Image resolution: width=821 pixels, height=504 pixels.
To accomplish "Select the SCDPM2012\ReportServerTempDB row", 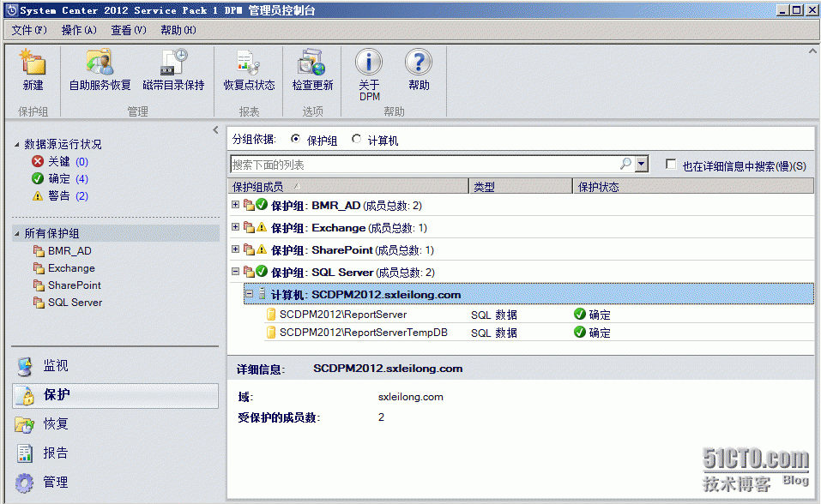I will [538, 333].
